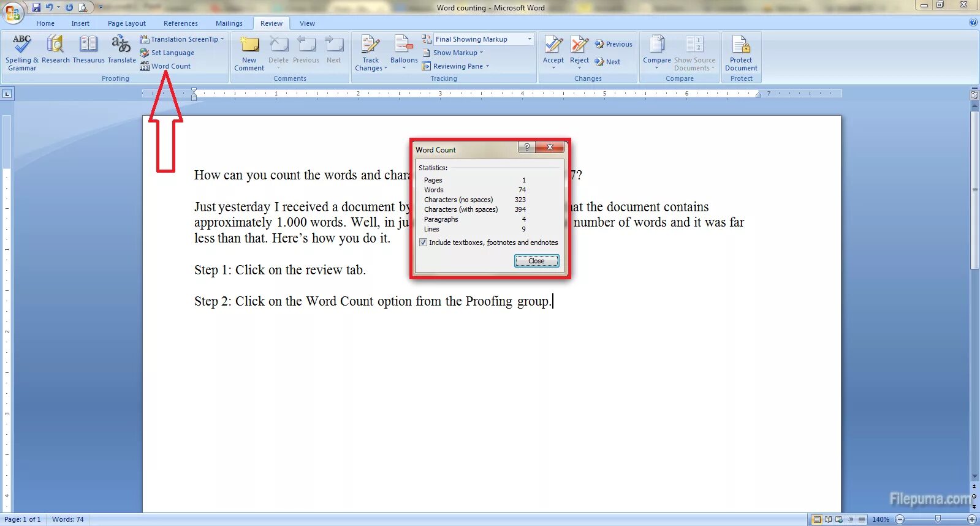
Task: Zoom in with the plus button
Action: point(972,519)
